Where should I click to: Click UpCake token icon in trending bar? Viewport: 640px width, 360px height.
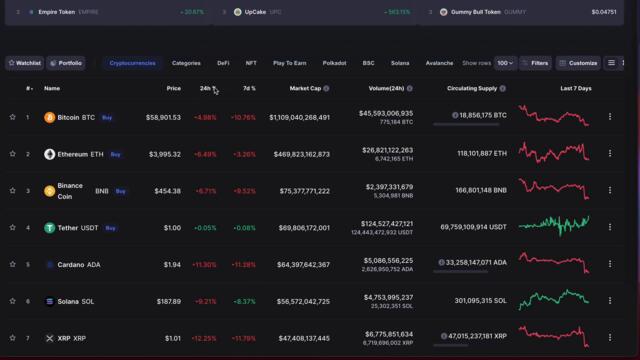(238, 12)
